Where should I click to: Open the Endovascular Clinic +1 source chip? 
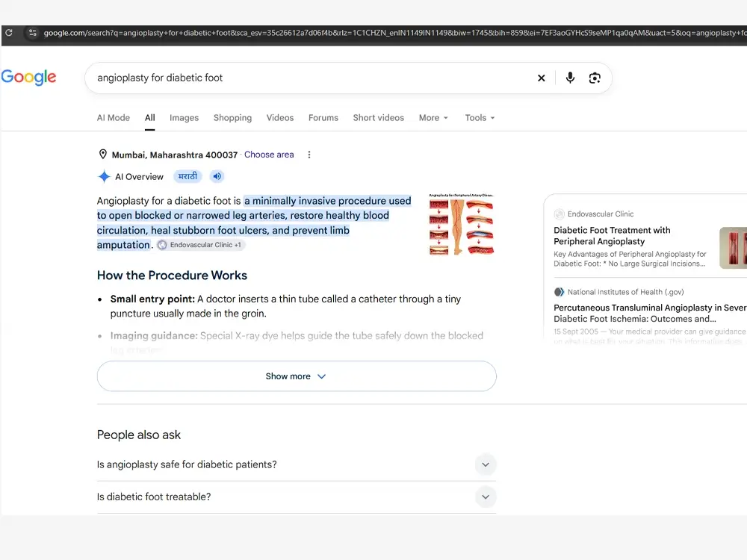coord(200,245)
